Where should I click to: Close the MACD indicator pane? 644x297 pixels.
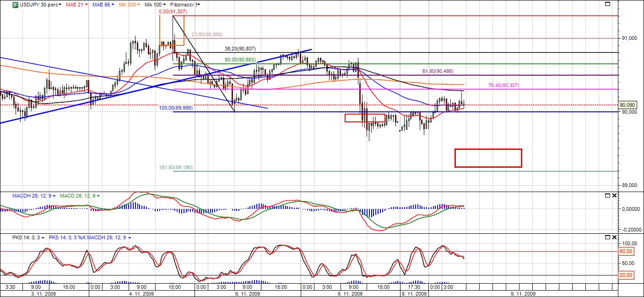(x=614, y=196)
